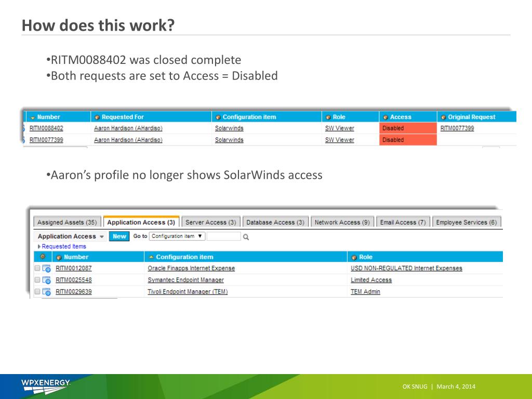Click the column icon beside Original Request
The height and width of the screenshot is (399, 532).
coord(443,117)
